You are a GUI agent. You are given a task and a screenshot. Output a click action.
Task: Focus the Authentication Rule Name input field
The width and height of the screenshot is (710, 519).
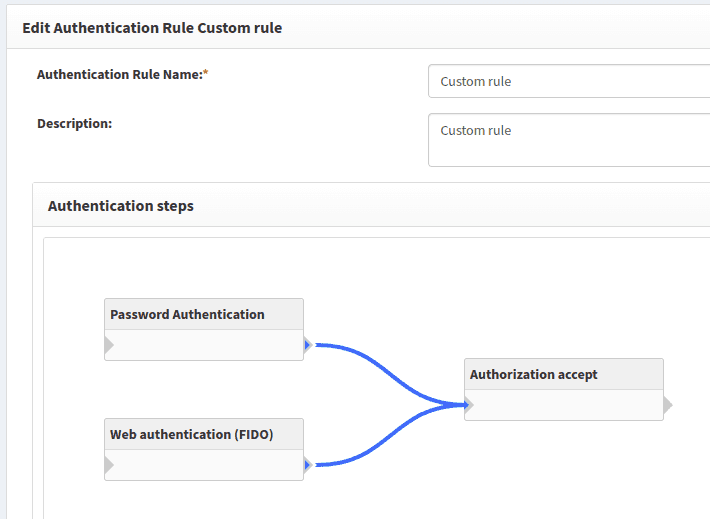[x=568, y=81]
